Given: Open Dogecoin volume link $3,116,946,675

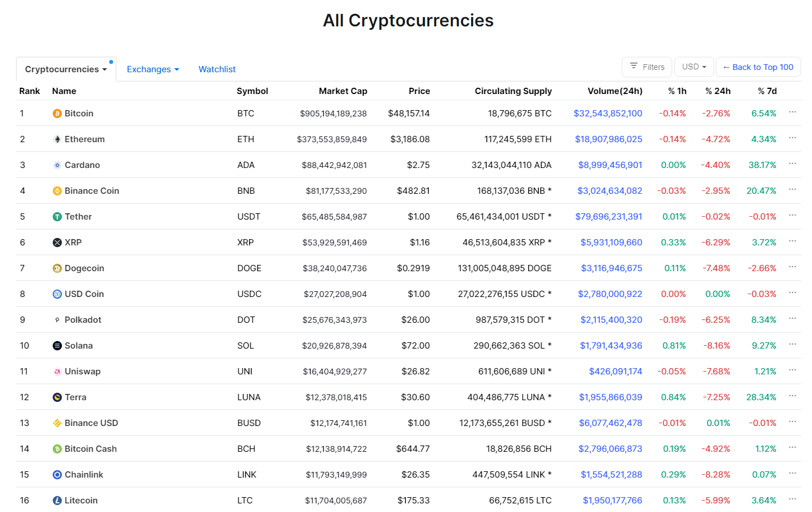Looking at the screenshot, I should tap(611, 268).
